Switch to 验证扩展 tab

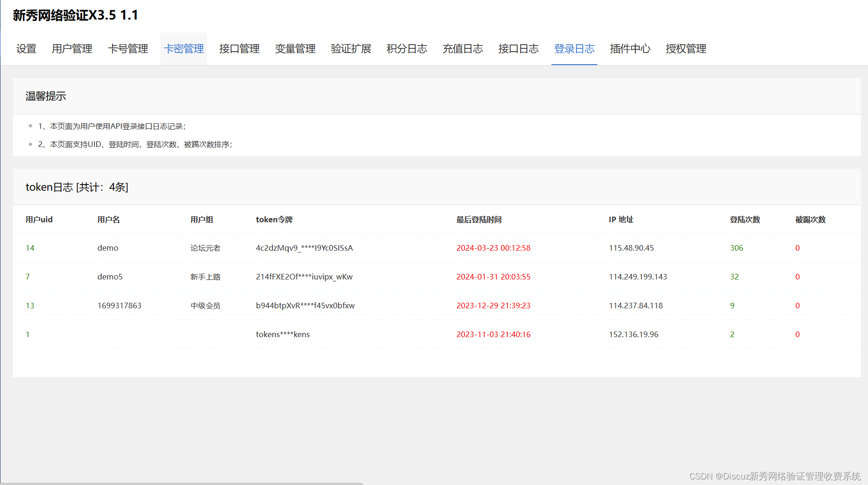click(351, 49)
